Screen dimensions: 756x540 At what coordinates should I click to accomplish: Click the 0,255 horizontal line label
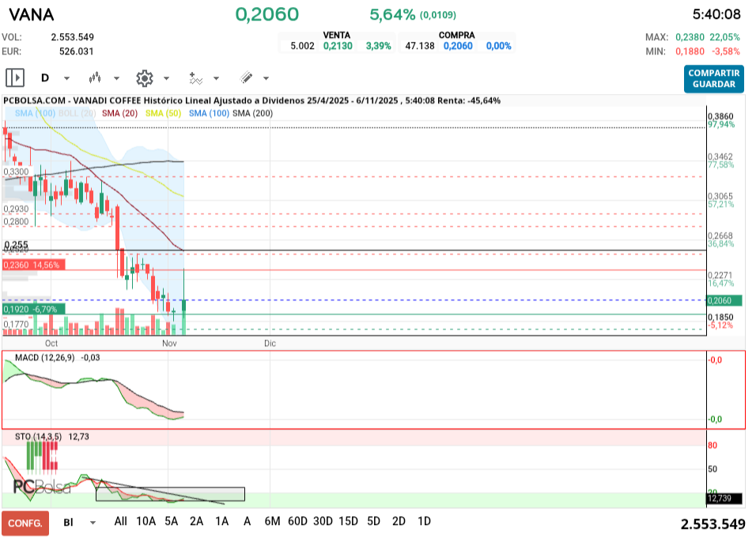[16, 245]
